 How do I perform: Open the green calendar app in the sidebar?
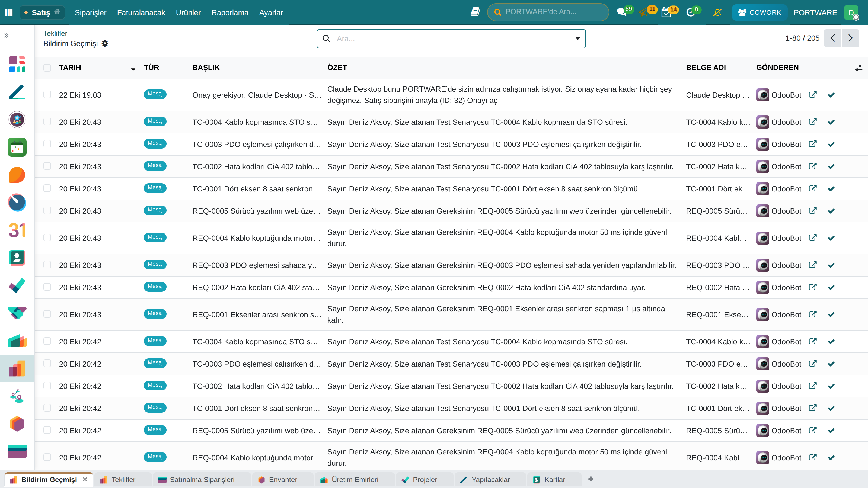pos(17,147)
